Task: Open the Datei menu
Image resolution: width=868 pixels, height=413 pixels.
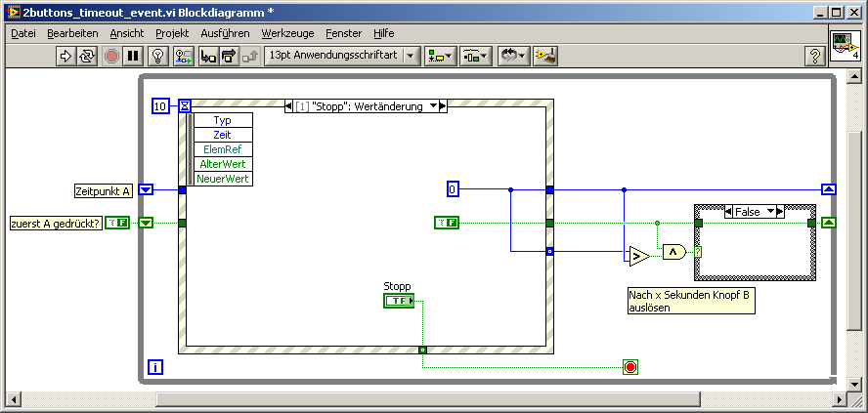Action: (x=23, y=33)
